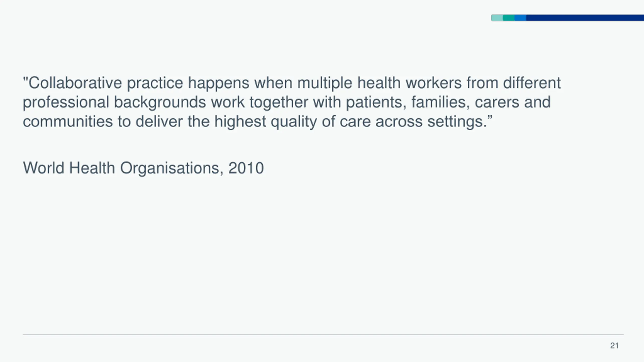This screenshot has height=362, width=644.
Task: Click the light teal segment of header bar
Action: pyautogui.click(x=497, y=18)
